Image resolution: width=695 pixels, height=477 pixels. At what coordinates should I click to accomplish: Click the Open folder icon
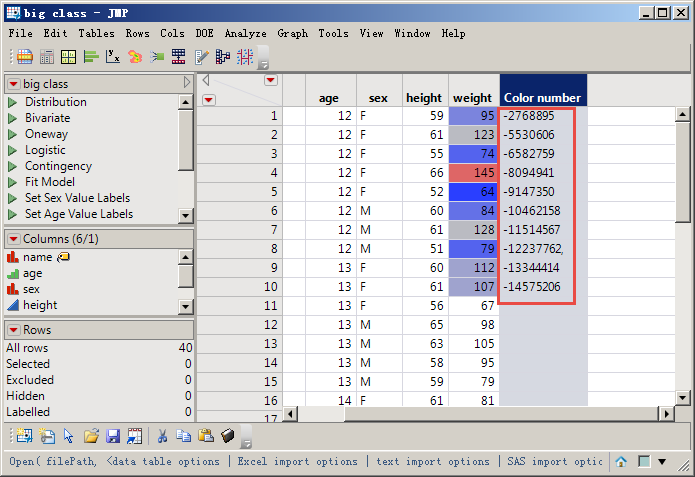tap(91, 436)
